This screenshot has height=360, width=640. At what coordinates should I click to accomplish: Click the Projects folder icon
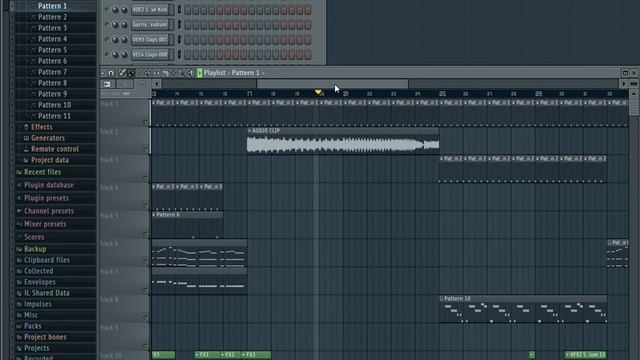click(x=19, y=348)
